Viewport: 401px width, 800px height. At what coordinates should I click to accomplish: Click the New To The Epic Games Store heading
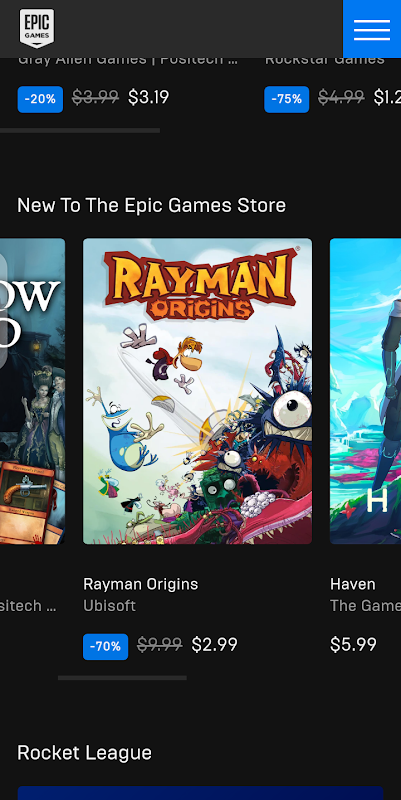click(x=152, y=206)
